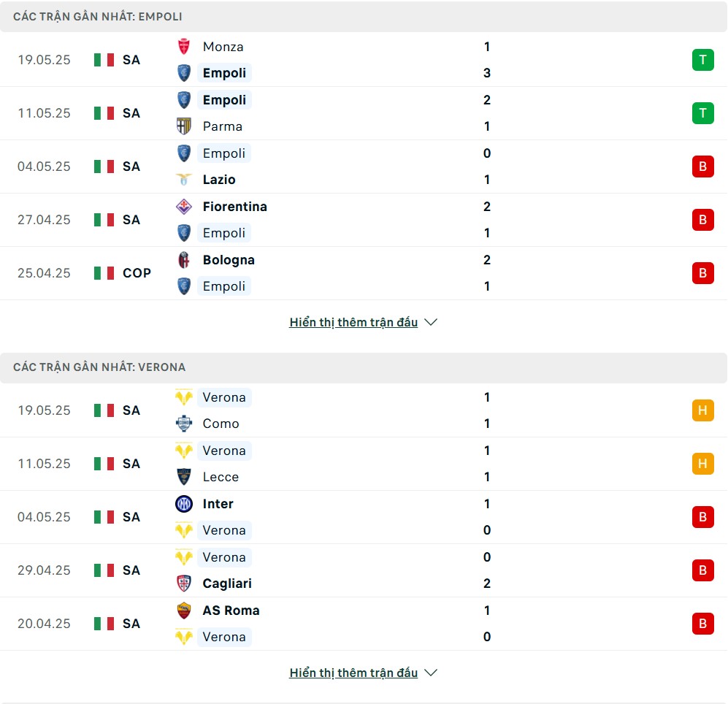Select the Bologna vs Empoli COP match row
This screenshot has width=728, height=704.
point(364,273)
